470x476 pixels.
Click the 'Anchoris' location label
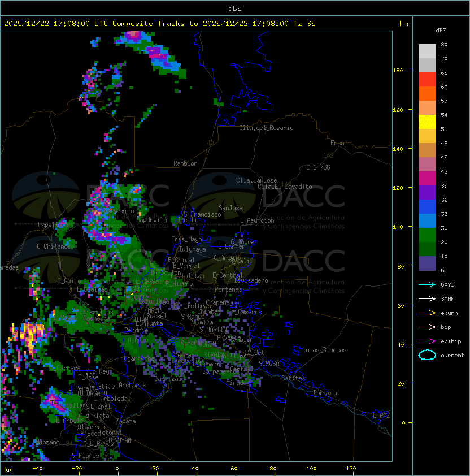click(x=132, y=385)
